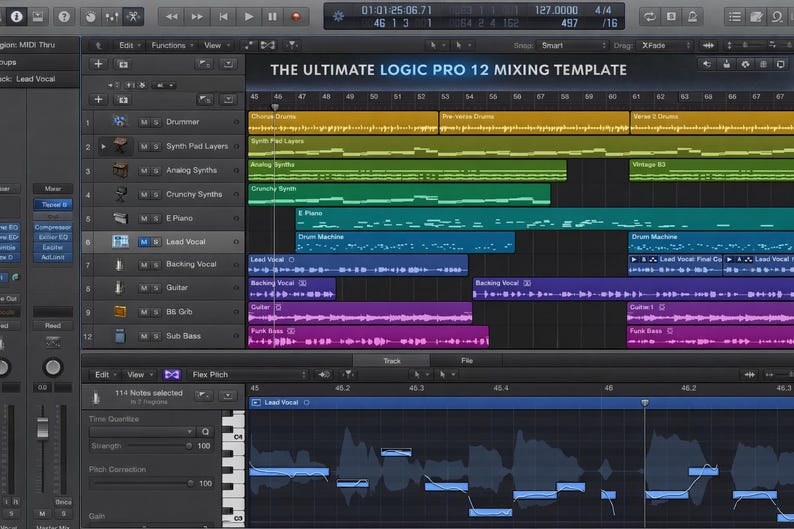Open the Note Pad button
This screenshot has width=794, height=529.
(x=756, y=17)
